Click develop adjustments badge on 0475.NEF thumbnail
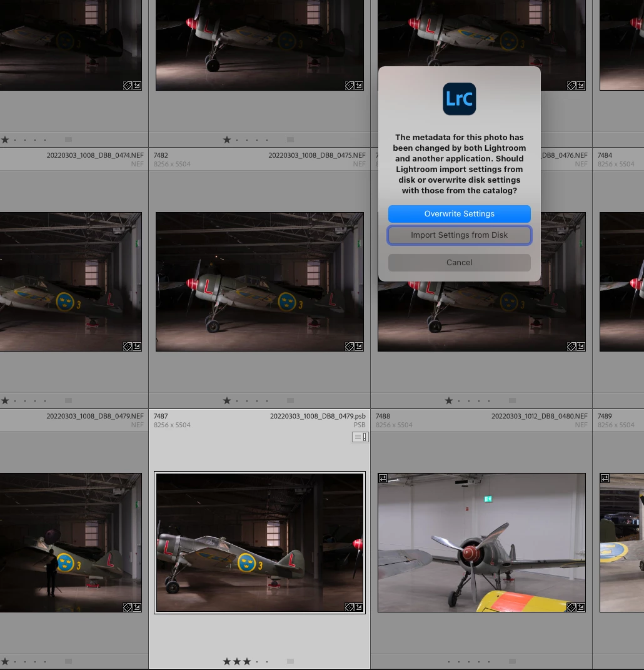644x670 pixels. pyautogui.click(x=359, y=347)
